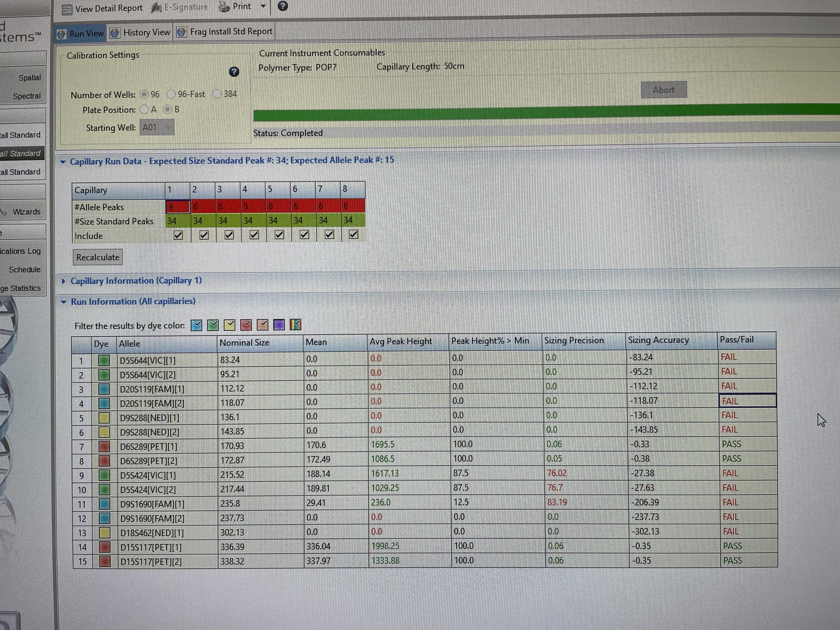
Task: Click the Allele column header
Action: coord(167,344)
